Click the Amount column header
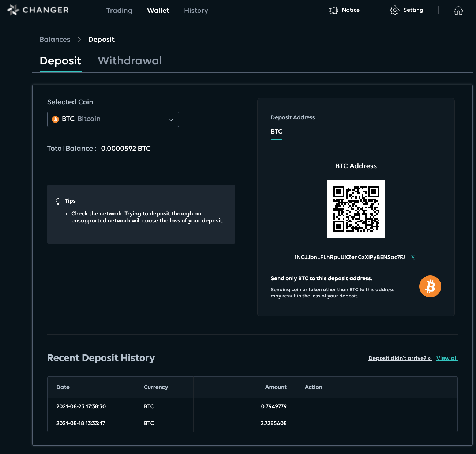The height and width of the screenshot is (454, 476). coord(276,387)
